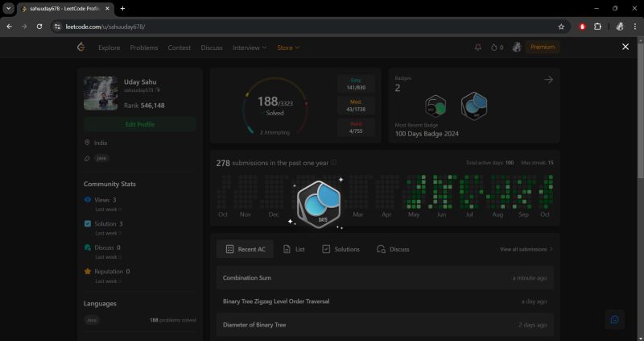Screen dimensions: 644x341
Task: Open the notifications bell
Action: 477,48
